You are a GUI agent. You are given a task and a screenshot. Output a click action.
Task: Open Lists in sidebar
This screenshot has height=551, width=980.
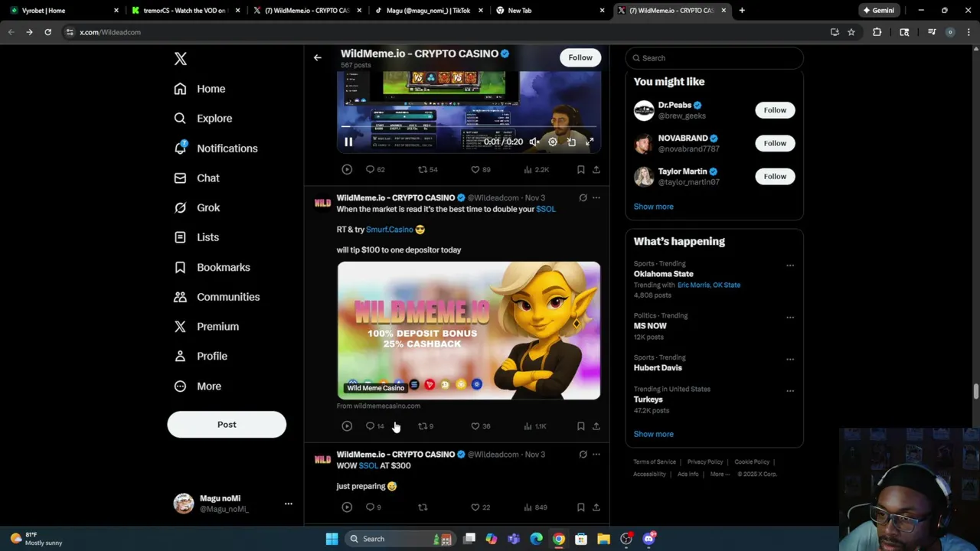[197, 237]
